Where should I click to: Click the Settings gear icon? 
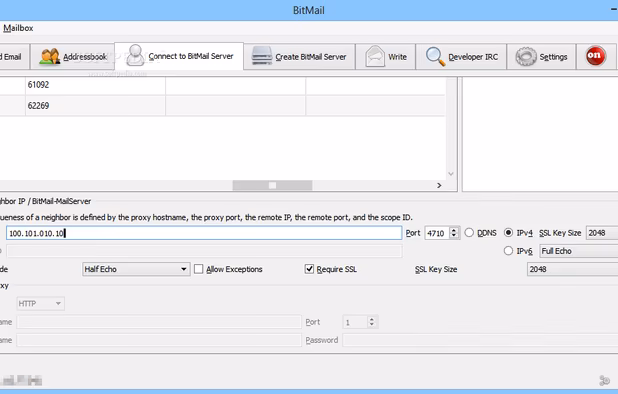526,56
